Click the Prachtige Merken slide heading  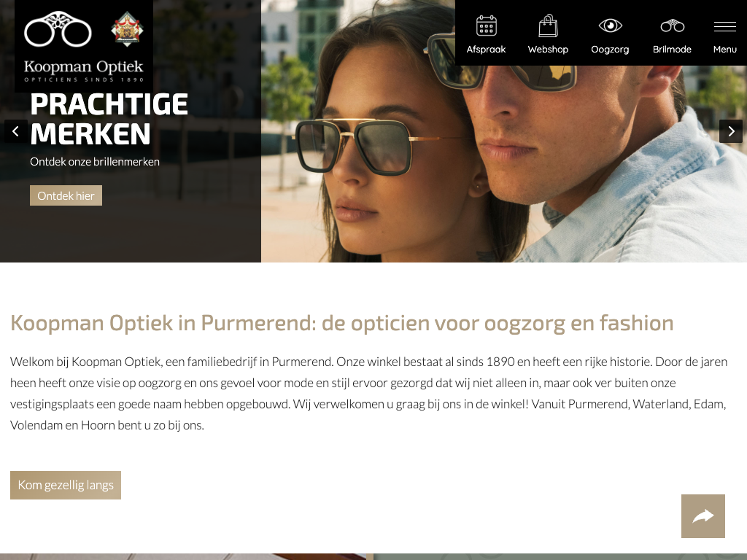(109, 119)
